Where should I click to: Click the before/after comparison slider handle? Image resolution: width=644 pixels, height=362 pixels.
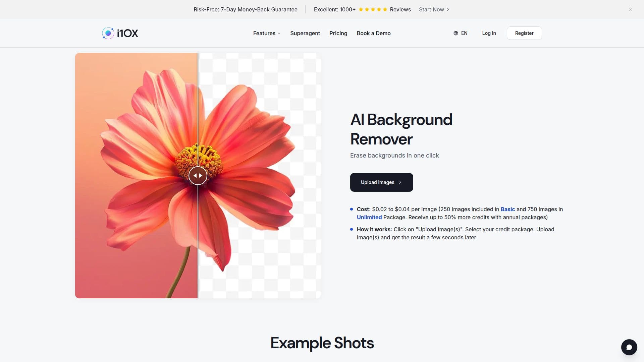pos(198,176)
